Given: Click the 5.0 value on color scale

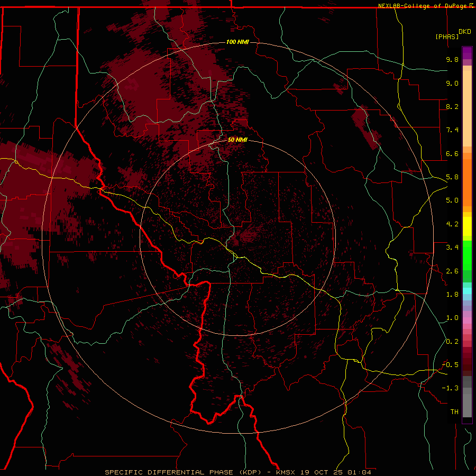Looking at the screenshot, I should pyautogui.click(x=452, y=200).
